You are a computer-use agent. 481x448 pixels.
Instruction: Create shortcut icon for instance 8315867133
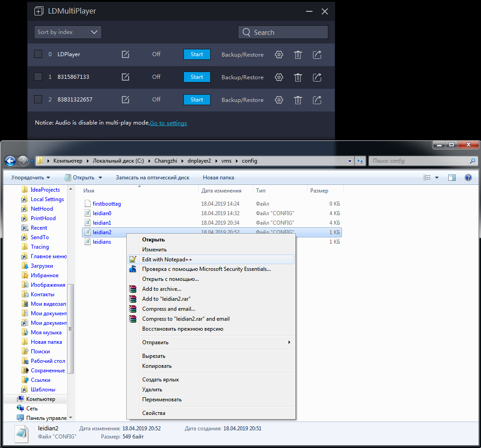tap(317, 77)
